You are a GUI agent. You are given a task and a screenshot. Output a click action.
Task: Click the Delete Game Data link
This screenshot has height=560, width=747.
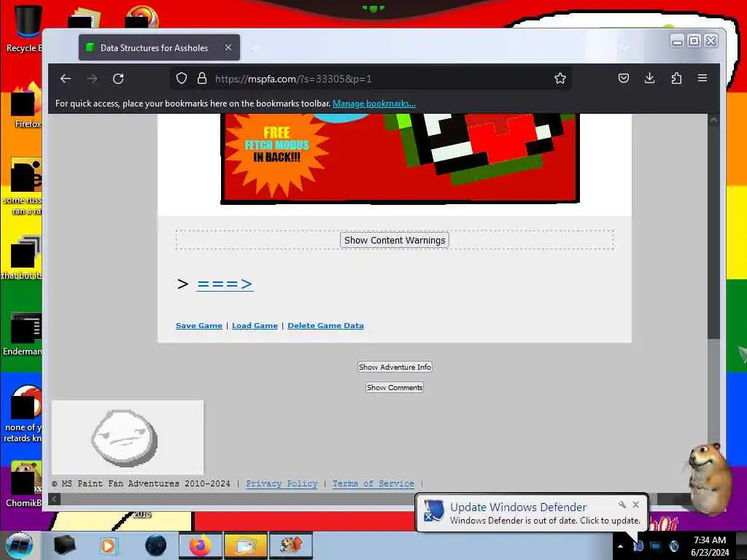click(325, 326)
